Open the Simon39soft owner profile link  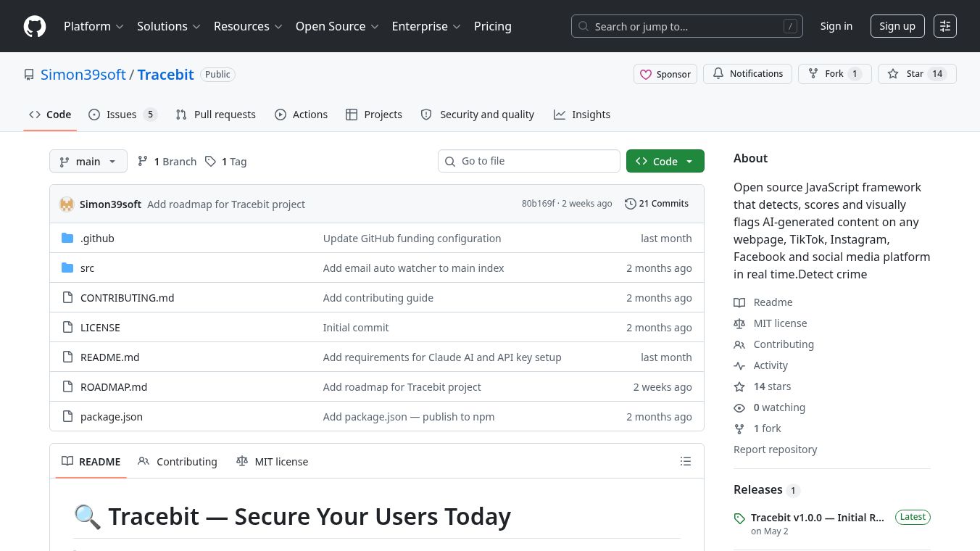coord(83,75)
